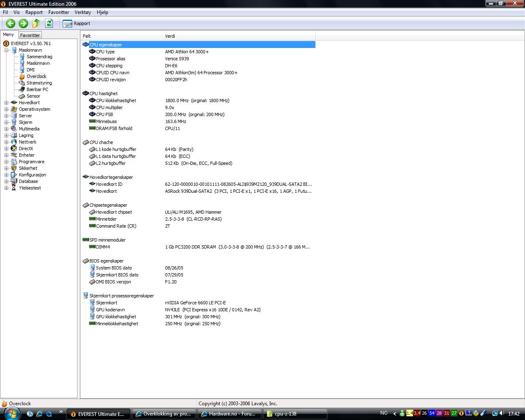Open the Hjelp menu
525x420 pixels.
point(103,12)
